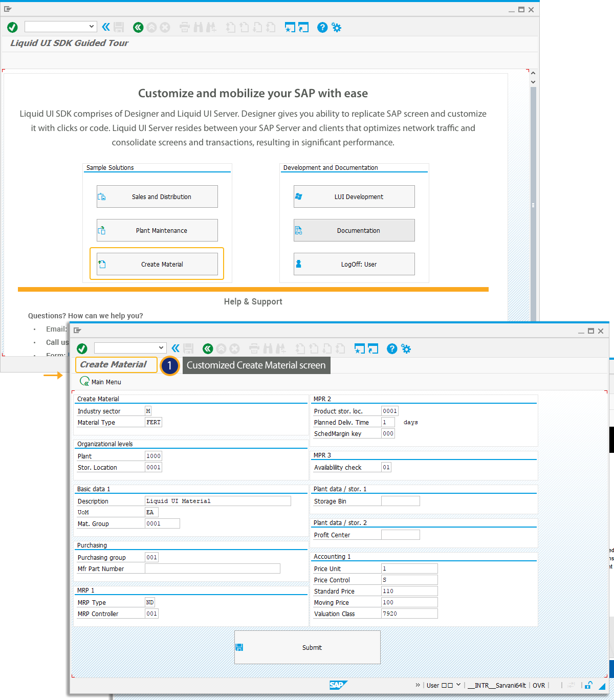This screenshot has width=614, height=700.
Task: Focus the Planned Deliv. Time field
Action: point(388,422)
